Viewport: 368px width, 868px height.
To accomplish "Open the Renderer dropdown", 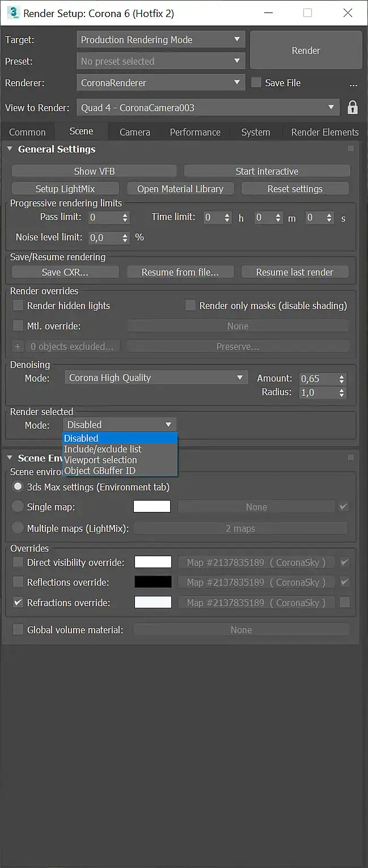I will (160, 83).
